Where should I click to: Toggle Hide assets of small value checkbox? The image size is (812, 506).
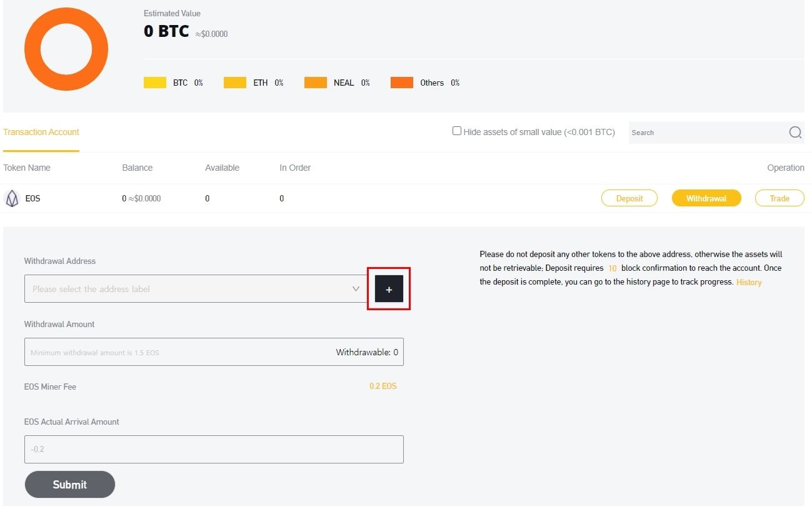point(457,131)
